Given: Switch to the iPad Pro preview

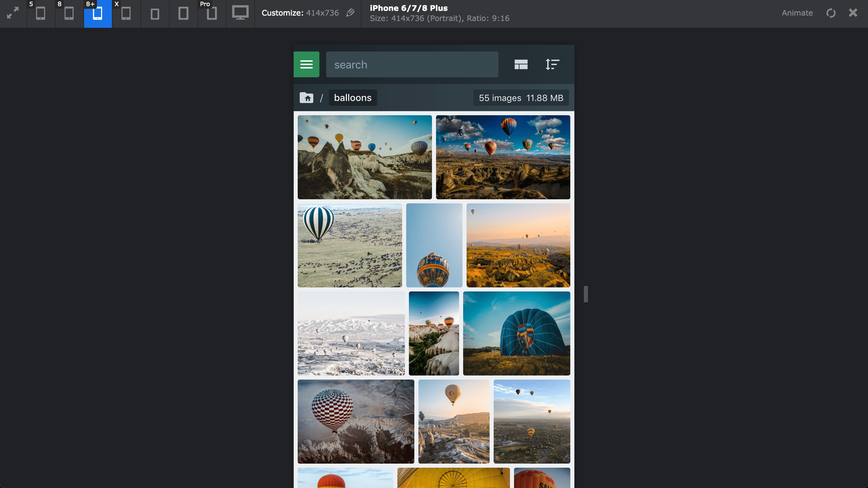Looking at the screenshot, I should (212, 14).
